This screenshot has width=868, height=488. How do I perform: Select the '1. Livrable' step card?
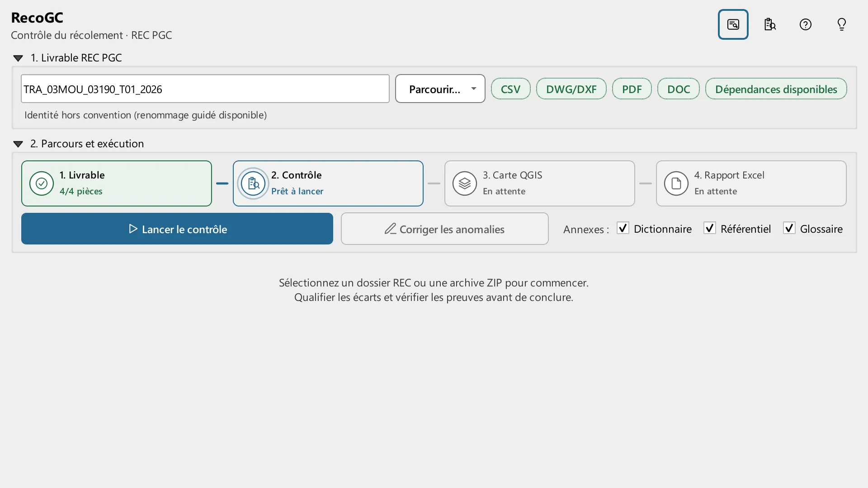pos(116,183)
